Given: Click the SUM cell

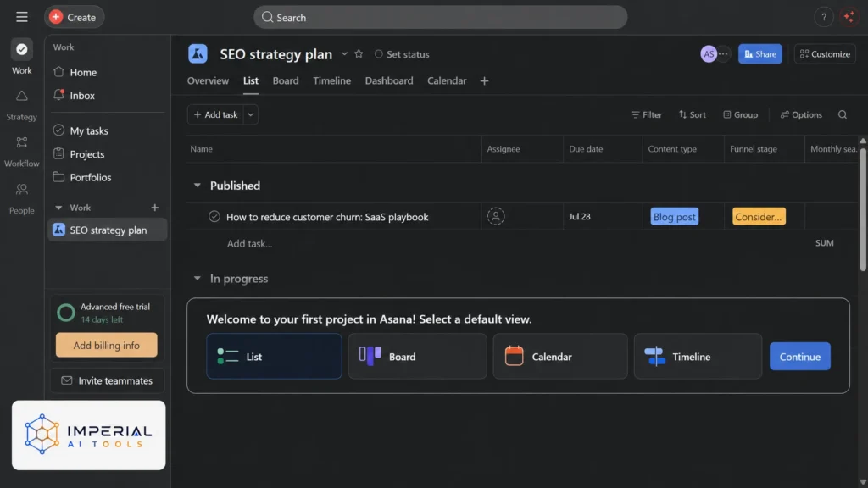Looking at the screenshot, I should [824, 243].
